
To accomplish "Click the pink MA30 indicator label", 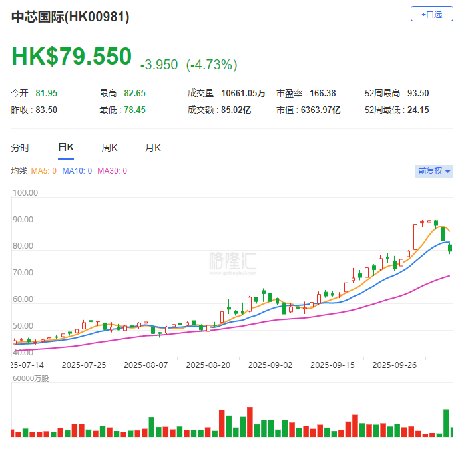I will point(112,171).
